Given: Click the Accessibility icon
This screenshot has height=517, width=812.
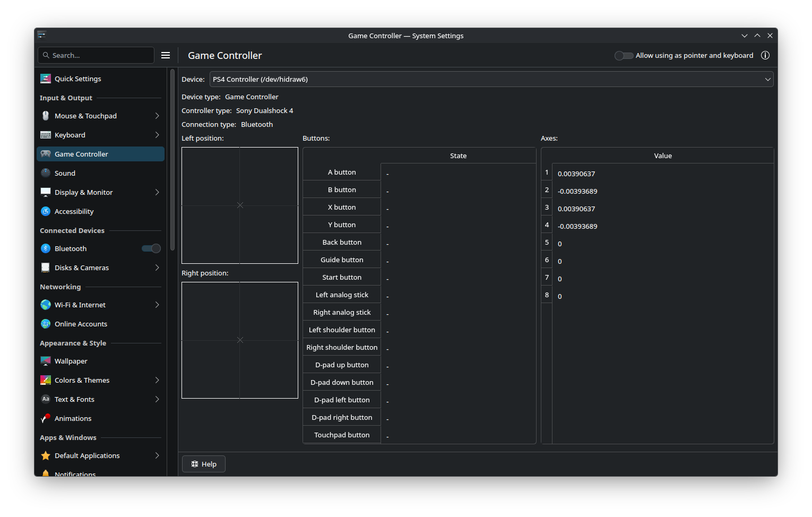Looking at the screenshot, I should (46, 211).
